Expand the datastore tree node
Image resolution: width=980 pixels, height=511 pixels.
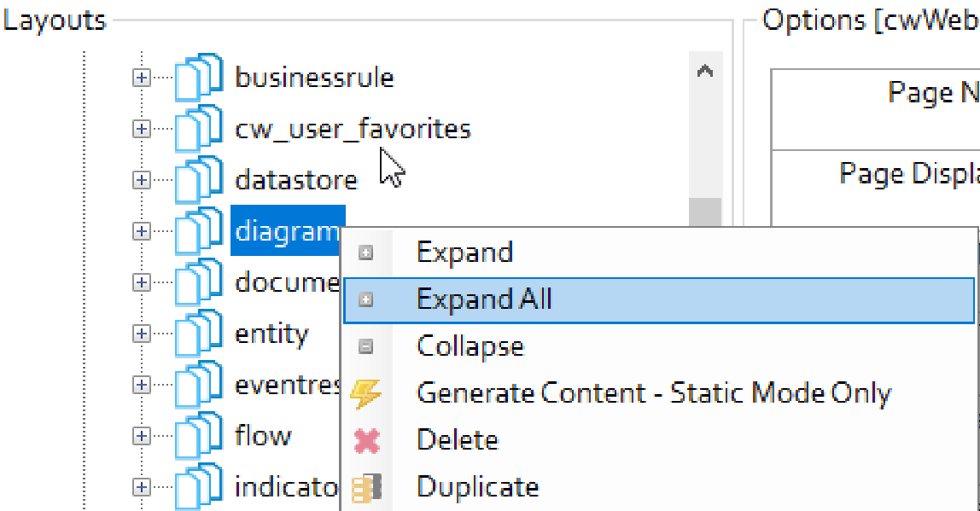(142, 180)
